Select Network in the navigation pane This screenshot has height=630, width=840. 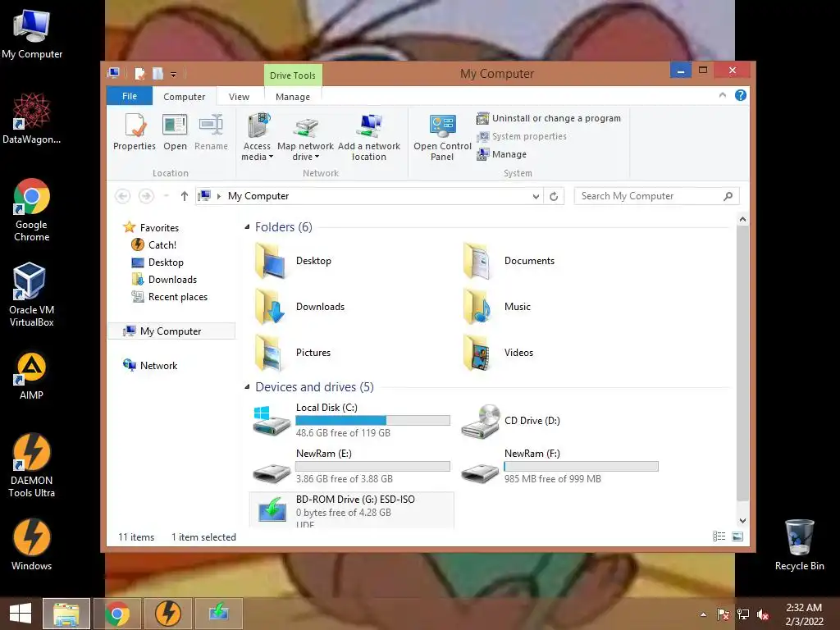click(x=150, y=365)
